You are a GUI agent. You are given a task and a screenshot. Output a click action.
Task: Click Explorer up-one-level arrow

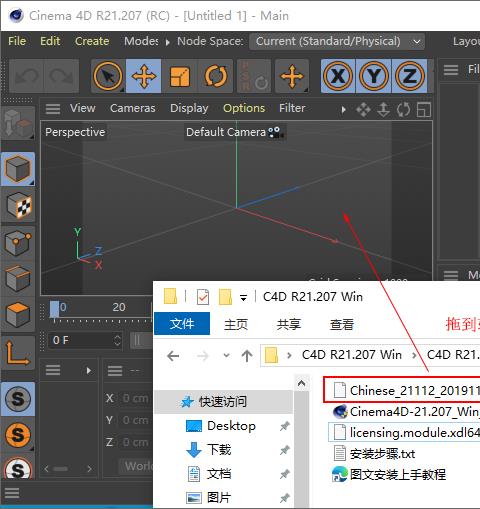coord(247,356)
